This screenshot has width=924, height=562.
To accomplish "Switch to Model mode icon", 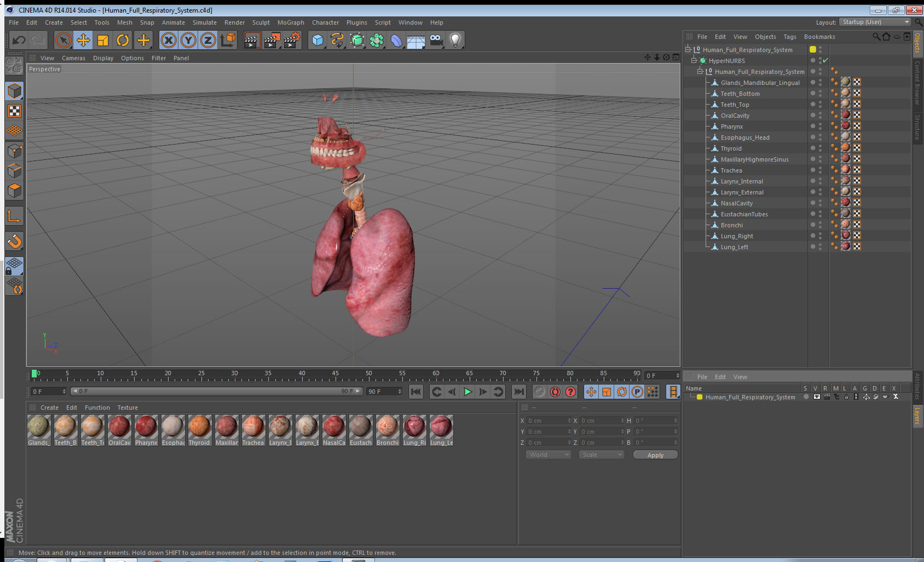I will point(14,91).
